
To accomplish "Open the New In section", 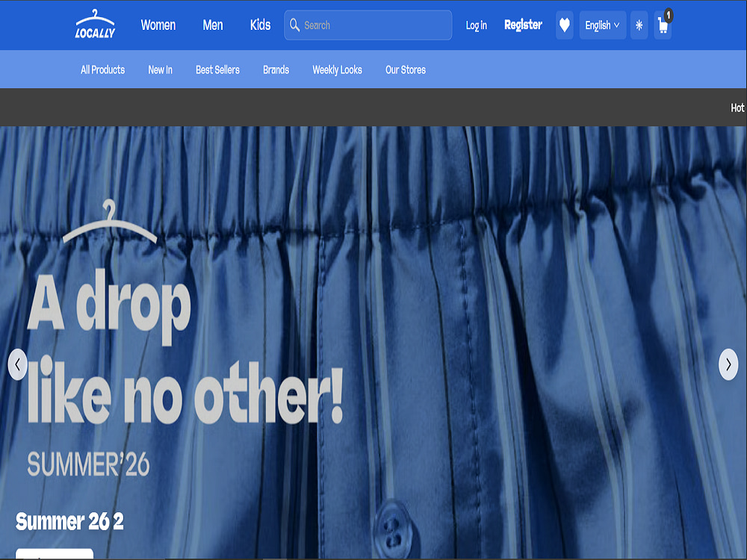I will pyautogui.click(x=160, y=69).
